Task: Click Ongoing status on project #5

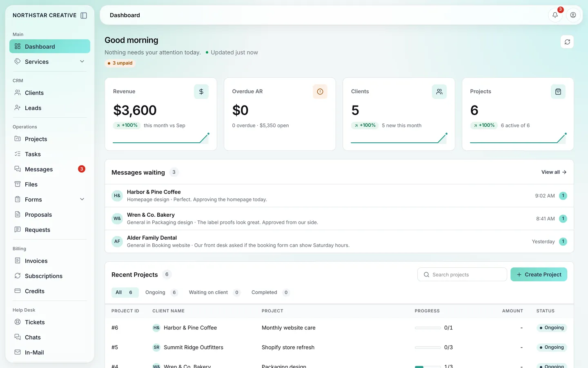Action: [x=552, y=347]
